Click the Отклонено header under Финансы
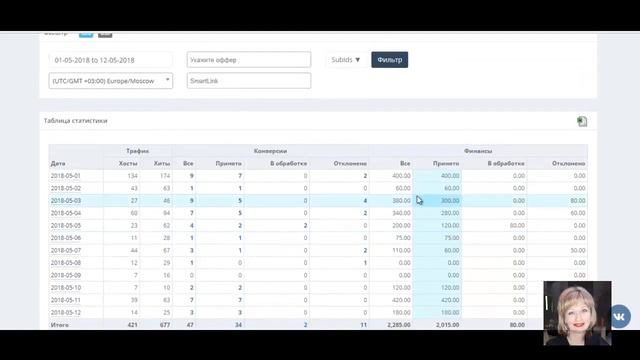The image size is (640, 360). click(569, 163)
